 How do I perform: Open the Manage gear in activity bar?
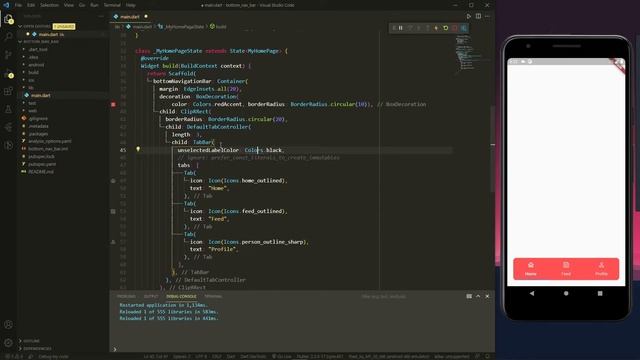pos(8,343)
